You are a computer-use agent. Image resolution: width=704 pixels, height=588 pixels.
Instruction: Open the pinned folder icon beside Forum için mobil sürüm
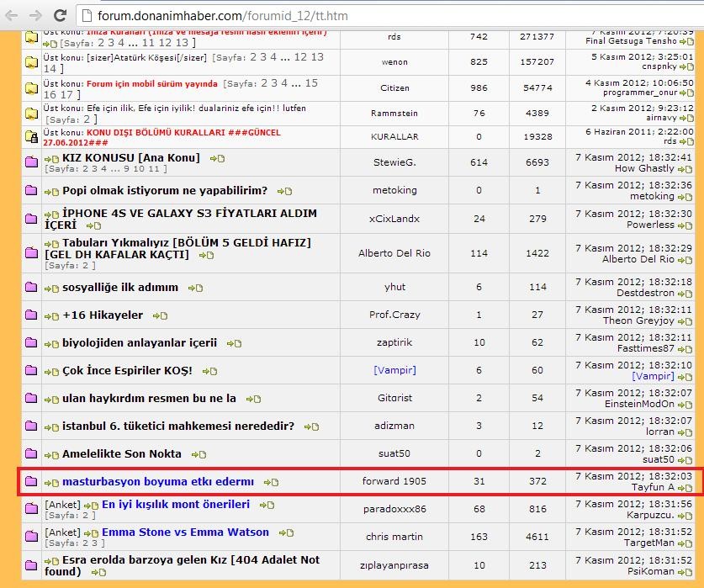click(x=31, y=88)
